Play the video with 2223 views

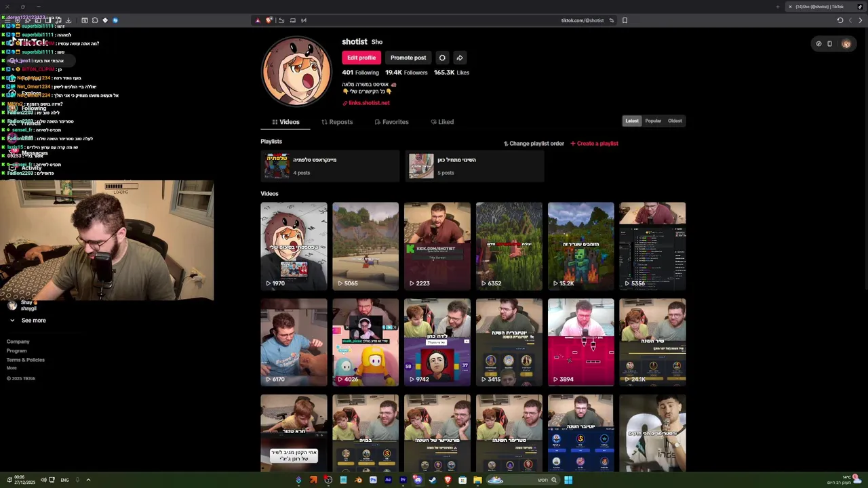pos(437,246)
